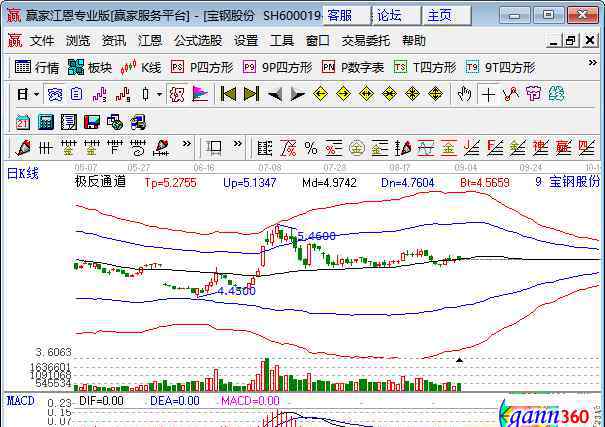Screen dimensions: 605x427
Task: Click the yellow diamond left-arrow icon
Action: coord(320,94)
